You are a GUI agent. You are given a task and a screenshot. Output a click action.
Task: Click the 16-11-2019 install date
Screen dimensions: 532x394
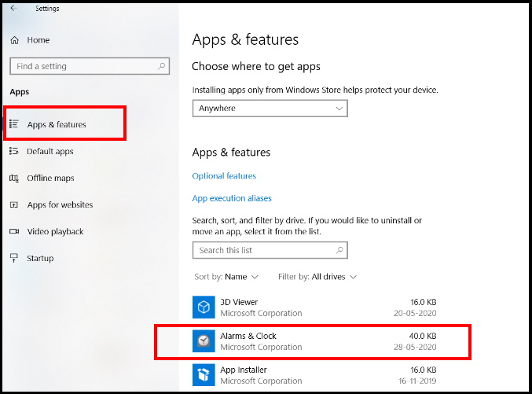[417, 381]
